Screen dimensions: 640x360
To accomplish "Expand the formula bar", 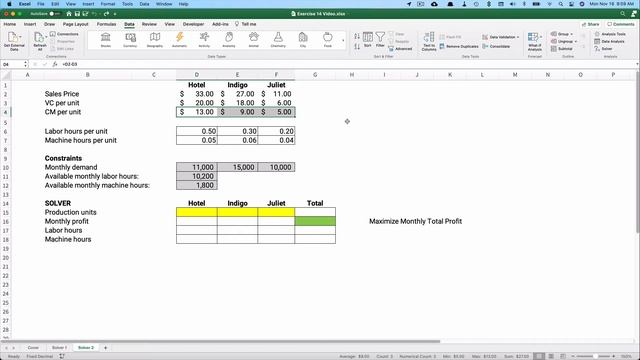I will pyautogui.click(x=637, y=64).
